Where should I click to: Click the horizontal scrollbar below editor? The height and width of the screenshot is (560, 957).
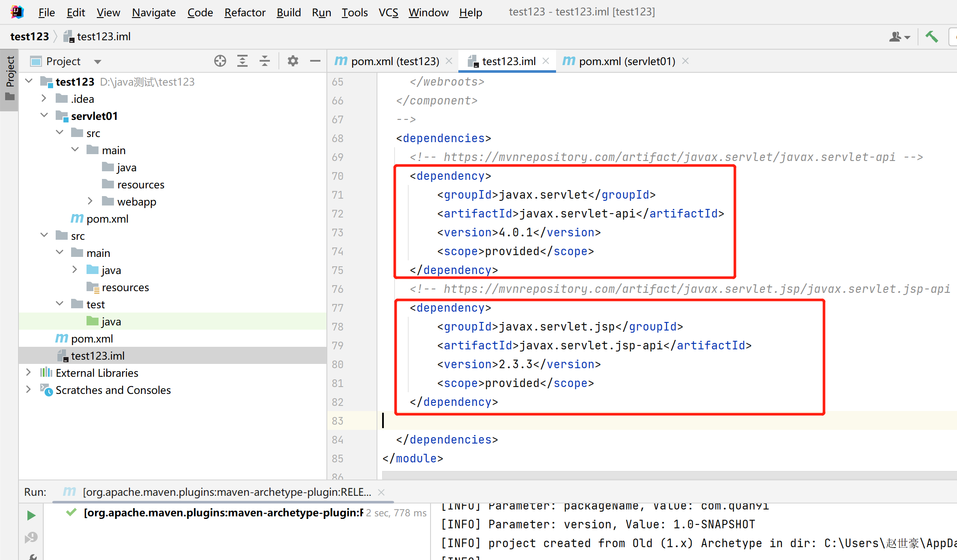point(669,476)
